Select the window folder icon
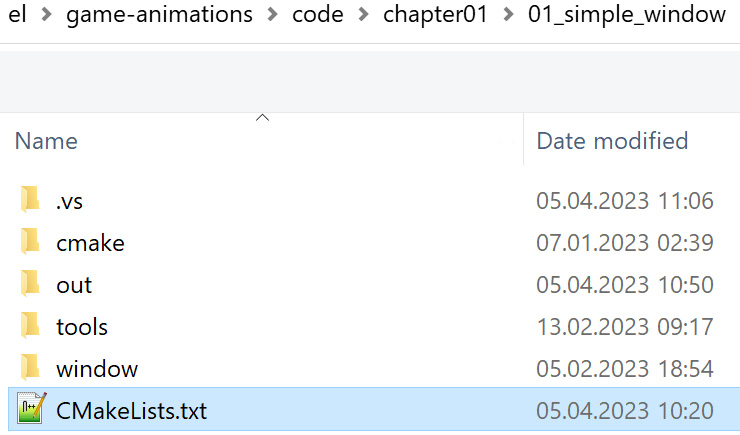 [30, 367]
